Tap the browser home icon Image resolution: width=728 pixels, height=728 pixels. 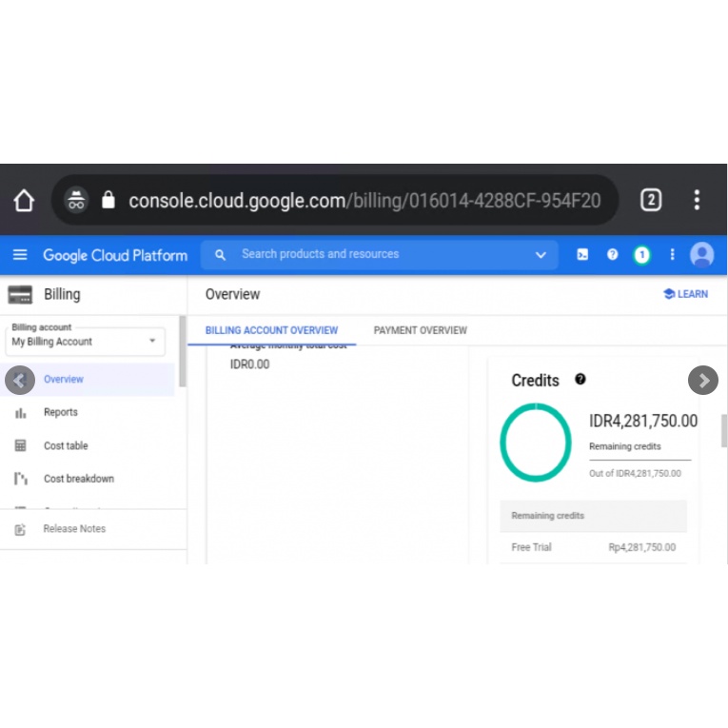point(24,201)
